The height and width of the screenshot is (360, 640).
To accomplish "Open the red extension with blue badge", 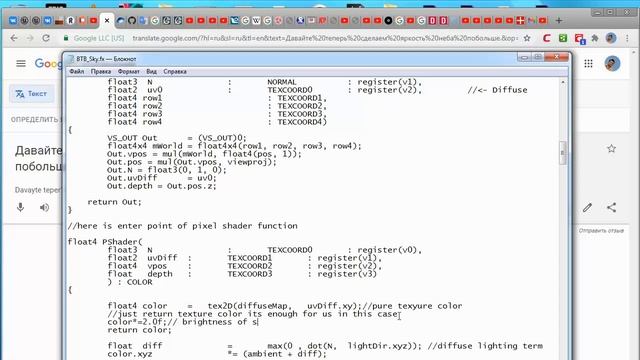I will pos(580,38).
